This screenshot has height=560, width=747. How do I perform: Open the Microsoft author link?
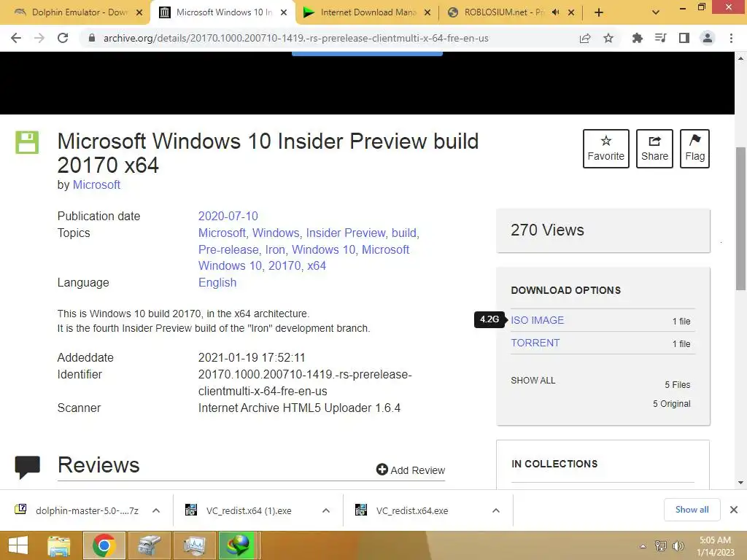click(96, 184)
